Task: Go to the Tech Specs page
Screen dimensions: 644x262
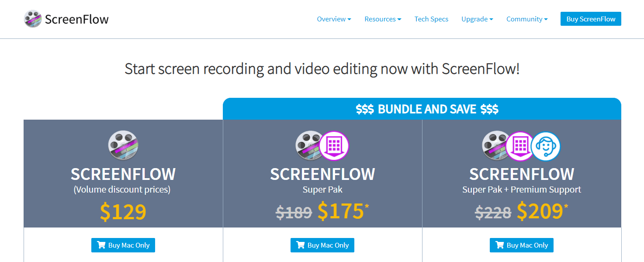Action: point(431,19)
